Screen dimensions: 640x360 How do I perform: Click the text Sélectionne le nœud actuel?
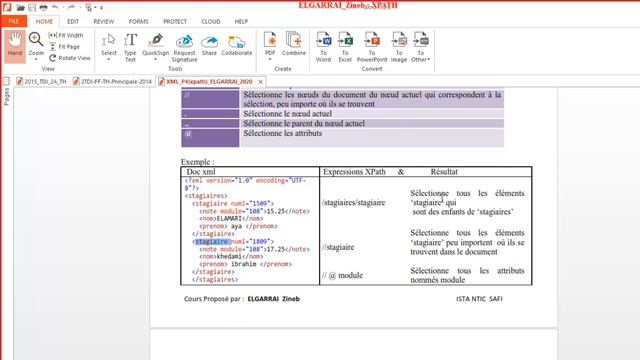click(x=287, y=114)
